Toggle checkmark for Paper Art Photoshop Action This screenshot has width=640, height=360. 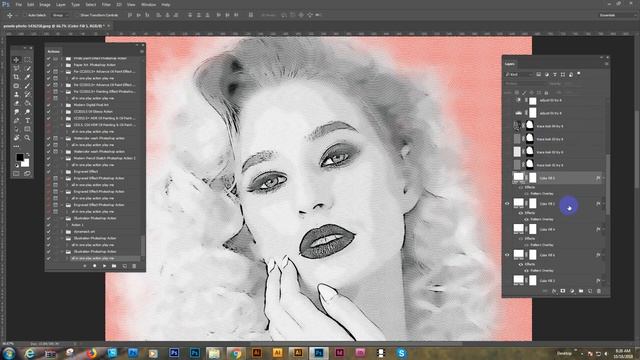[49, 65]
